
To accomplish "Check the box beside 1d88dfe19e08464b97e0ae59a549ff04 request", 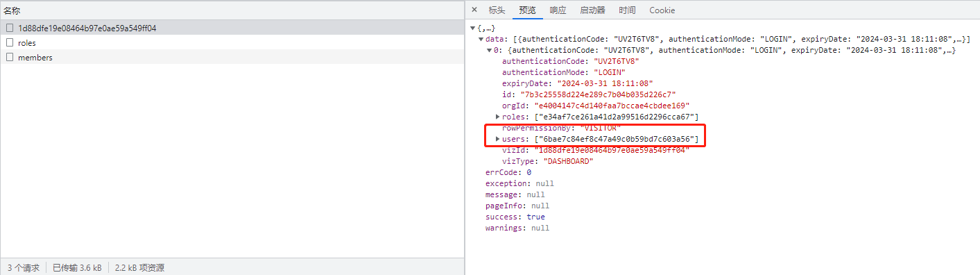I will tap(10, 28).
